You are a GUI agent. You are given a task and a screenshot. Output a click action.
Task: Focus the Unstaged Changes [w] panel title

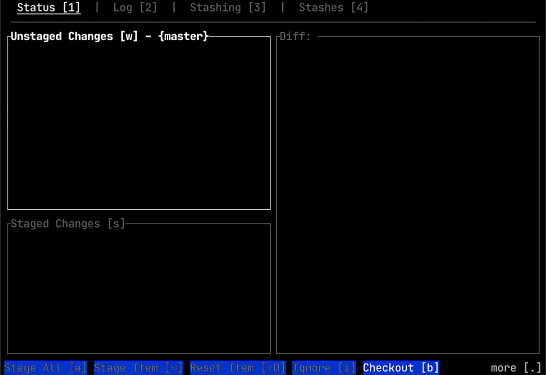pyautogui.click(x=74, y=36)
